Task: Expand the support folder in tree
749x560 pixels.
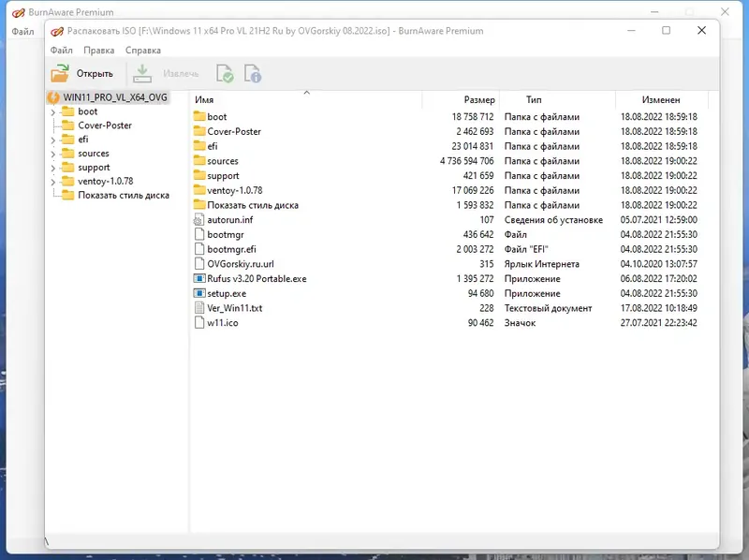Action: [53, 169]
